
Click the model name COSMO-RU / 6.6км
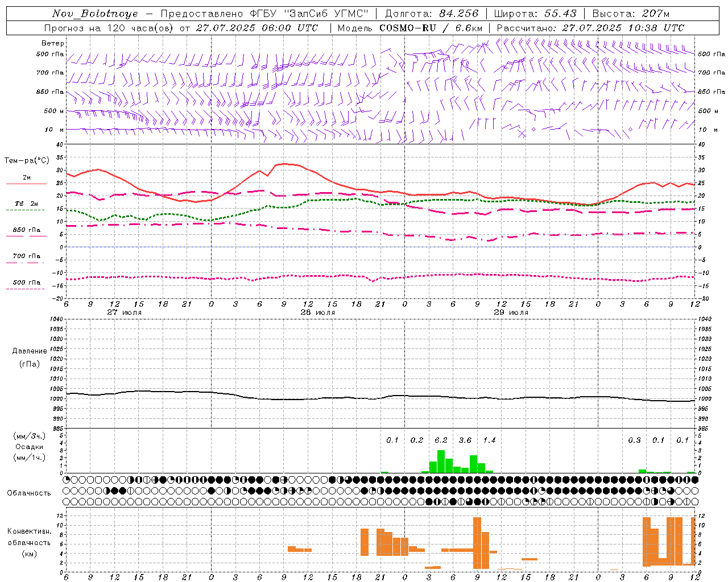coord(431,28)
